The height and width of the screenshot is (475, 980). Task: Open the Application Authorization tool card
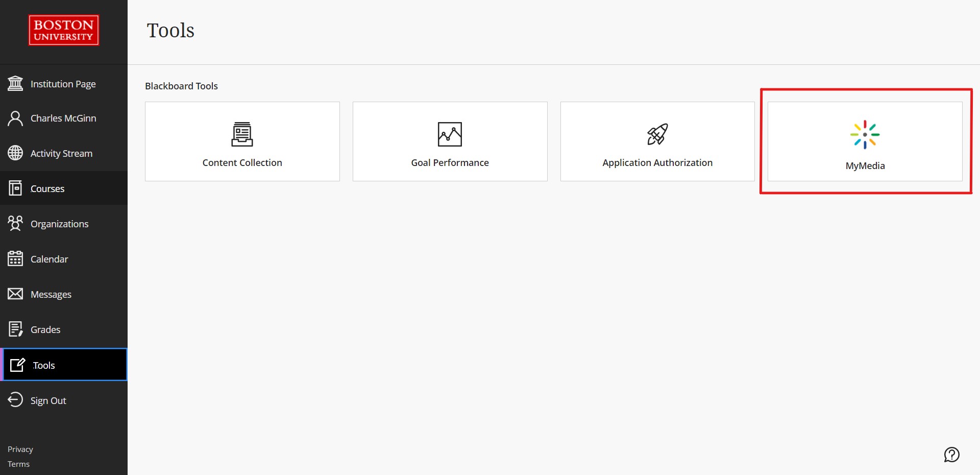click(657, 141)
